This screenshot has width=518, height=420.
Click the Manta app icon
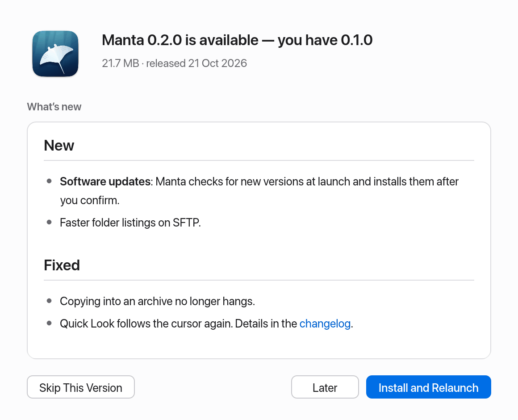click(55, 54)
